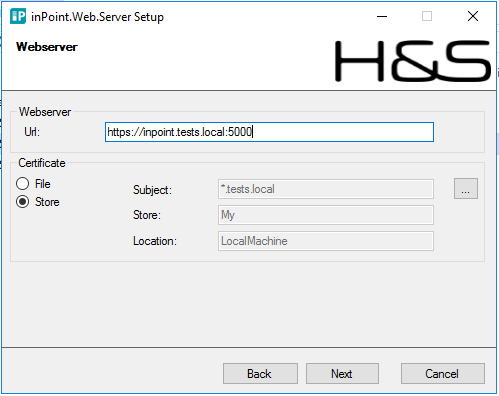This screenshot has width=499, height=396.
Task: Click the Location field showing LocalMachine
Action: coord(326,241)
